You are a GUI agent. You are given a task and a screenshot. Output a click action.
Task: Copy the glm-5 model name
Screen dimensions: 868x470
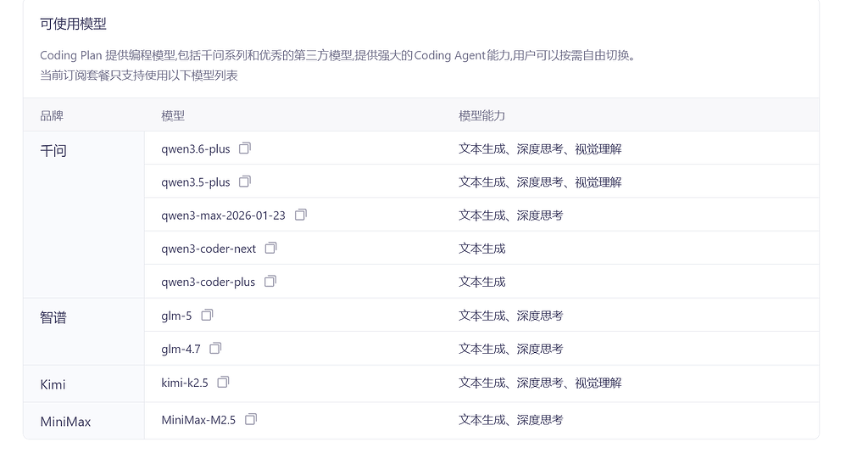pyautogui.click(x=207, y=316)
